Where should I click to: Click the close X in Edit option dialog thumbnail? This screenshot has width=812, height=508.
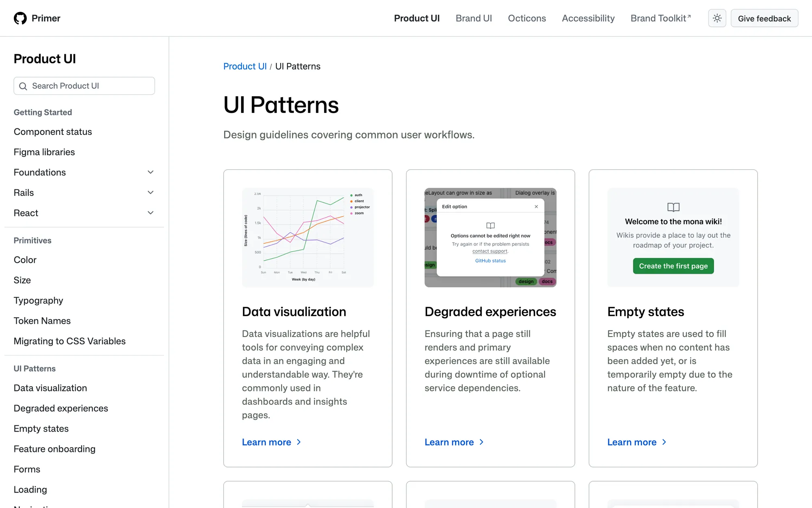(x=536, y=206)
